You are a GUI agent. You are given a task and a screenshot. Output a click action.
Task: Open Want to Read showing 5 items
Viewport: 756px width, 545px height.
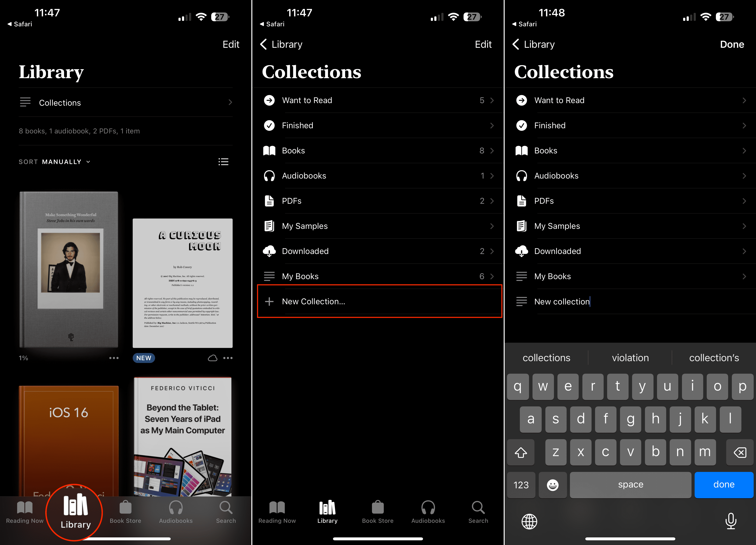(x=378, y=100)
